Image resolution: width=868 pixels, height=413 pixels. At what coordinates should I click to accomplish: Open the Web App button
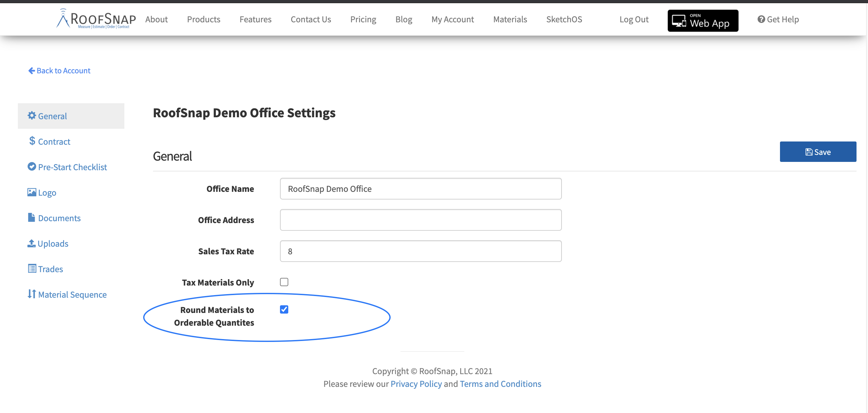(x=703, y=20)
